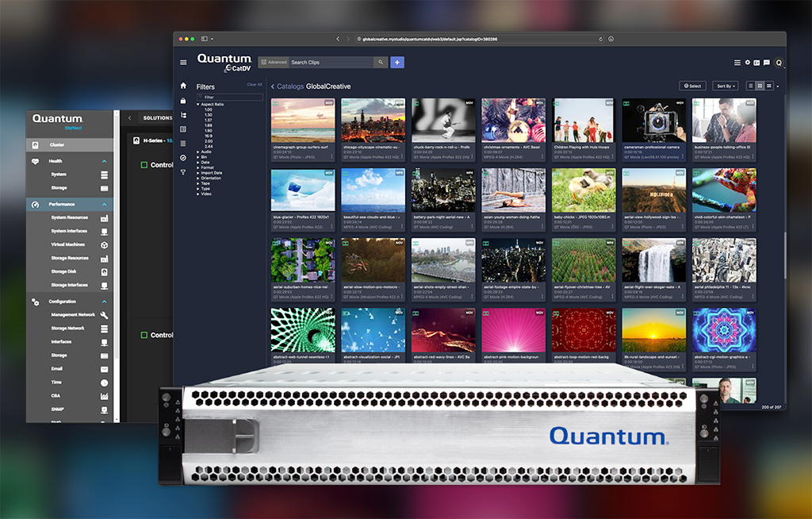Expand the Format filter group
Image resolution: width=812 pixels, height=519 pixels.
(197, 167)
